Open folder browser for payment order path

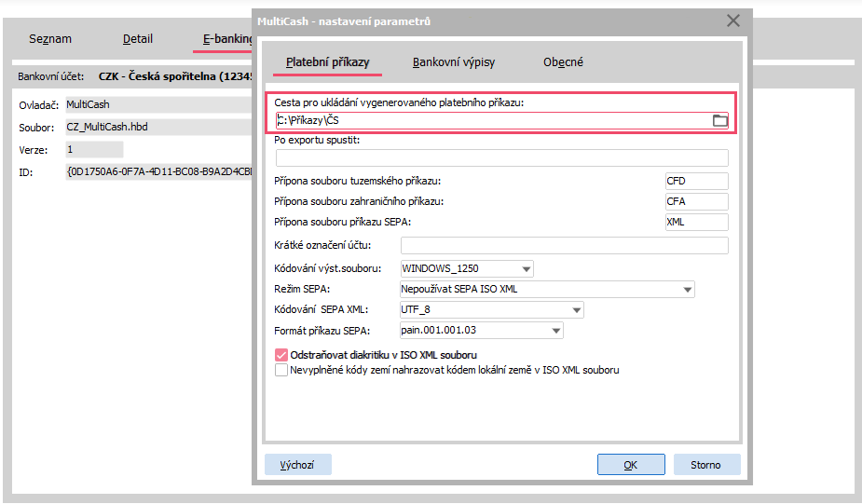click(719, 120)
